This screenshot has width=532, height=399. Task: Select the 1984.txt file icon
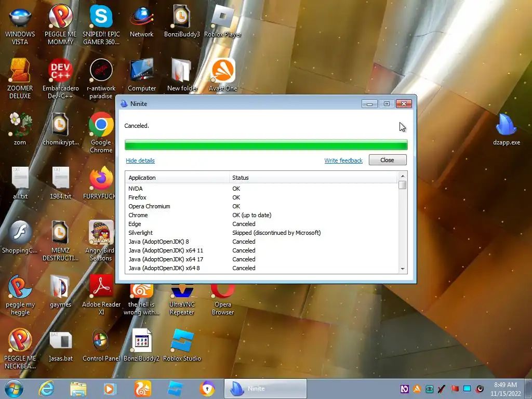[x=60, y=183]
